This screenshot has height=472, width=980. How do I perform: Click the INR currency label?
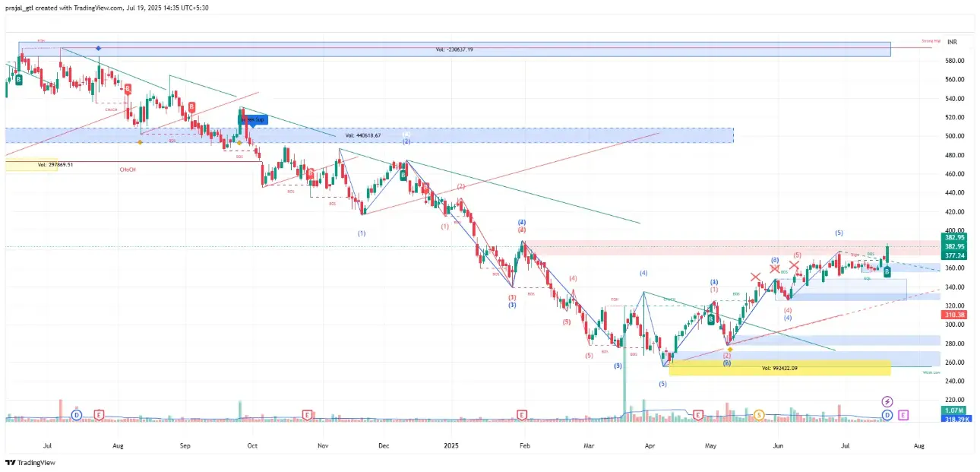(x=952, y=42)
